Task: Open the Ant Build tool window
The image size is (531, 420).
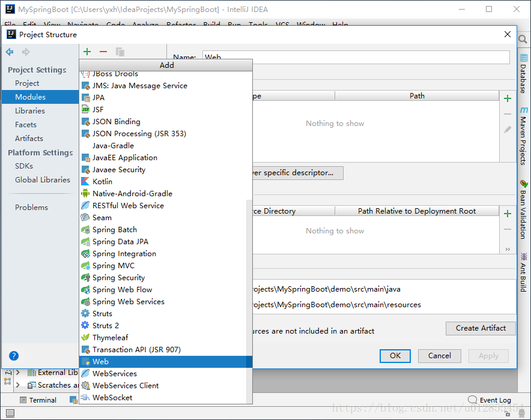Action: tap(524, 272)
